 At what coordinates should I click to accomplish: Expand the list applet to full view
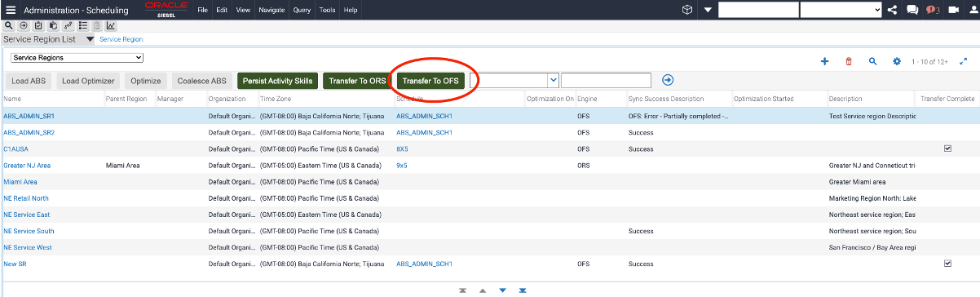[x=964, y=61]
